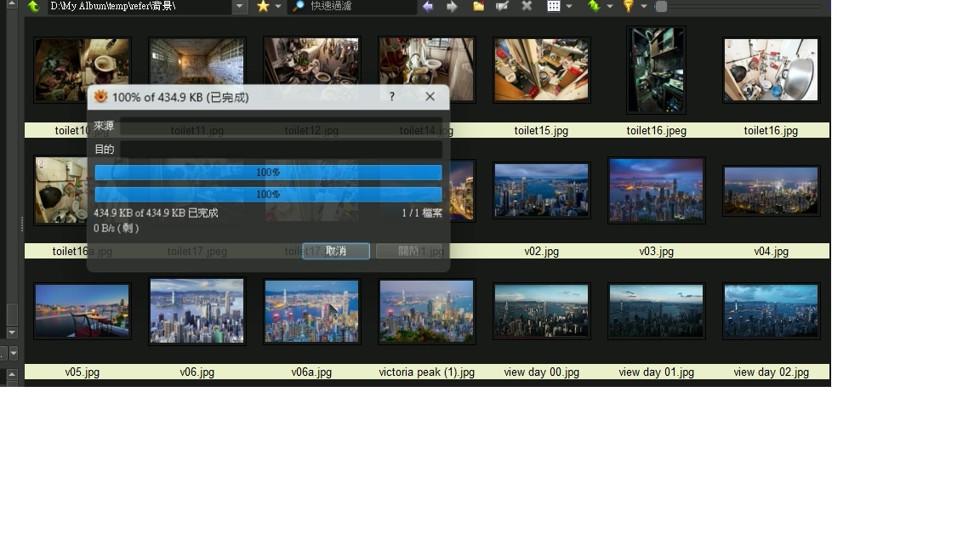Screen dimensions: 980x551
Task: Click the delete X icon in toolbar
Action: pos(527,6)
